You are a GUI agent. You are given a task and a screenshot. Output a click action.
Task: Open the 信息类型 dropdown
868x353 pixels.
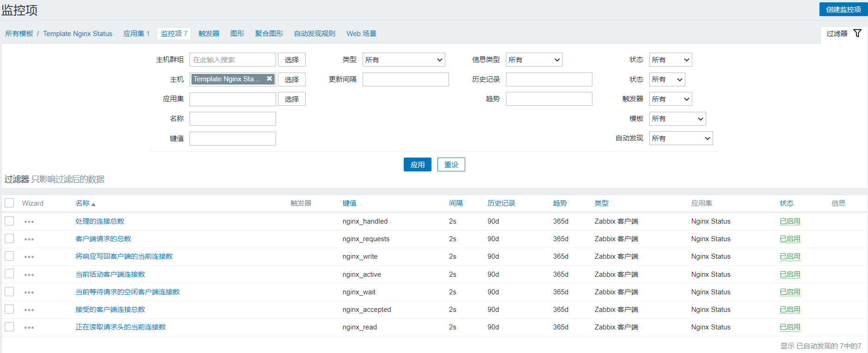pos(534,60)
